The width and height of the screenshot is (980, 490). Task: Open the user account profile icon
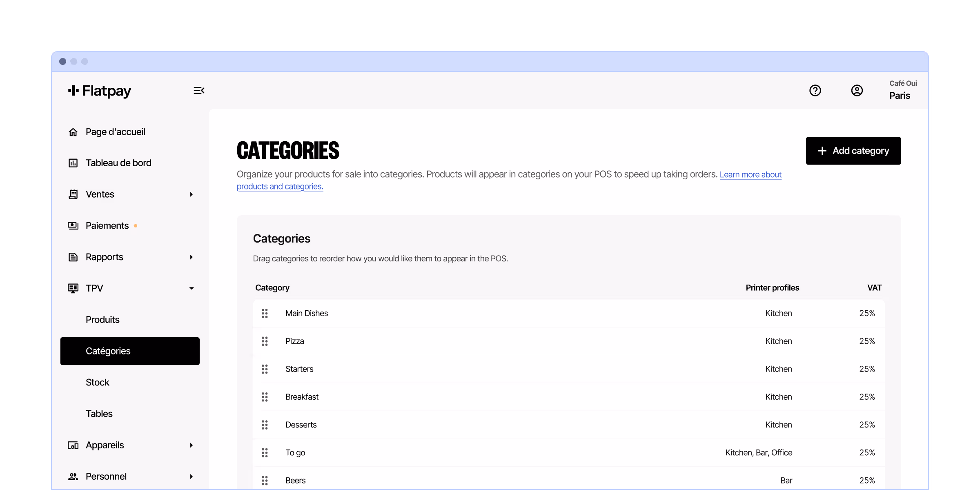point(857,90)
